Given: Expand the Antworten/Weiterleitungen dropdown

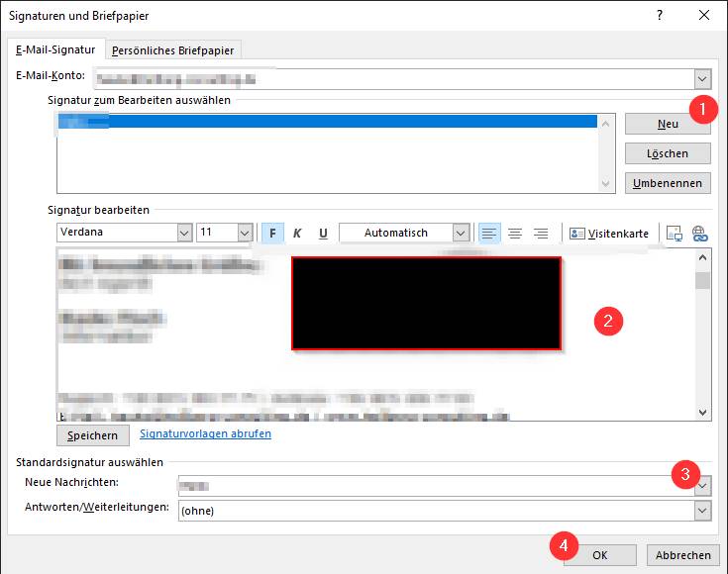Looking at the screenshot, I should point(702,511).
